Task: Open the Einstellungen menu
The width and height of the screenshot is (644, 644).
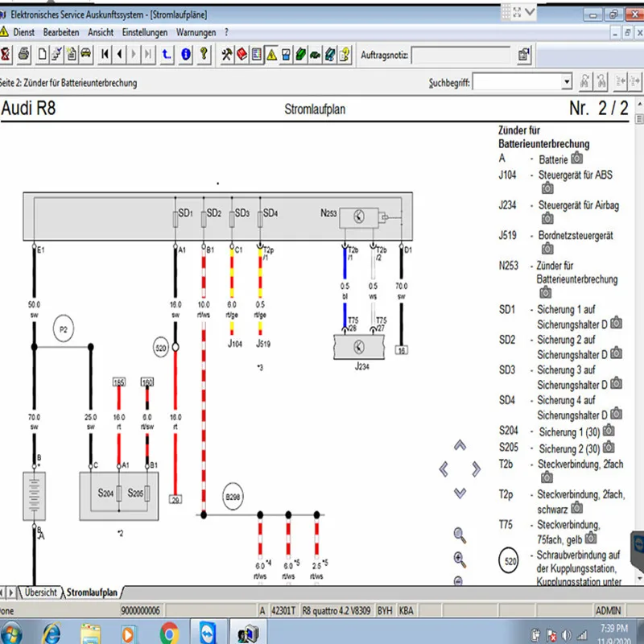Action: coord(145,32)
